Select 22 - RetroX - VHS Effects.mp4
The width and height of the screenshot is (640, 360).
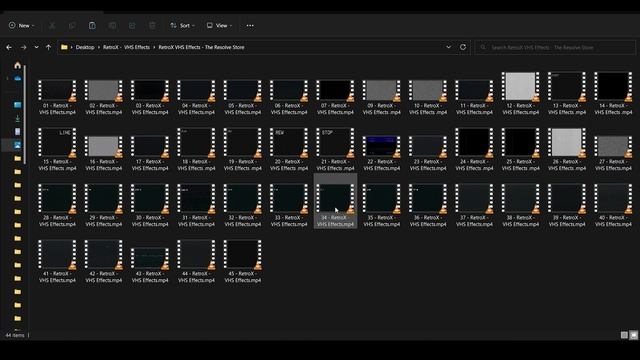(x=382, y=153)
